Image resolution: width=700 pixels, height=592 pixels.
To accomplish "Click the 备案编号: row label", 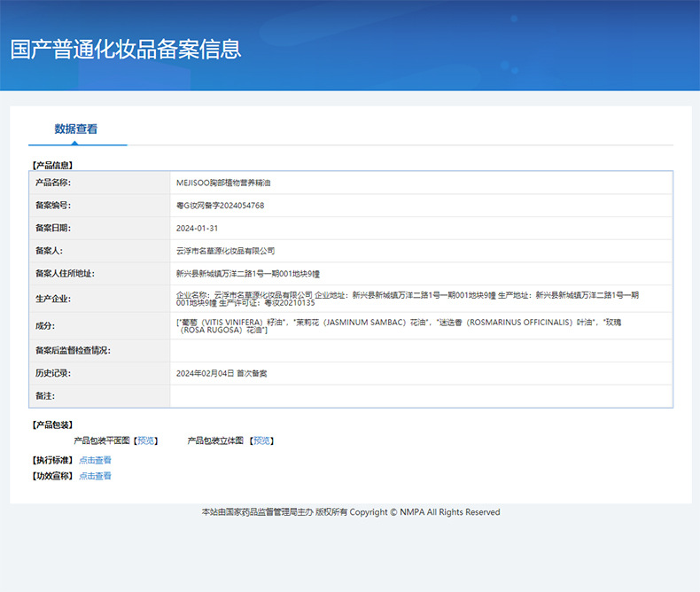I will pos(53,206).
